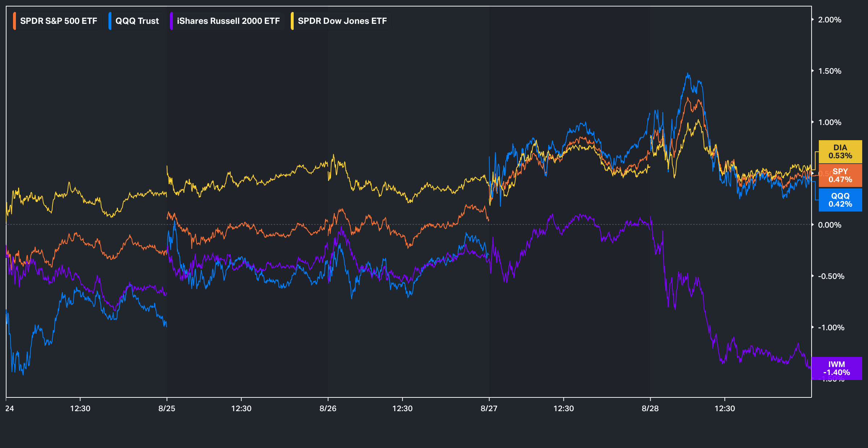Click the 12:30 label between 8/26 and 8/27
Image resolution: width=868 pixels, height=448 pixels.
[x=403, y=409]
